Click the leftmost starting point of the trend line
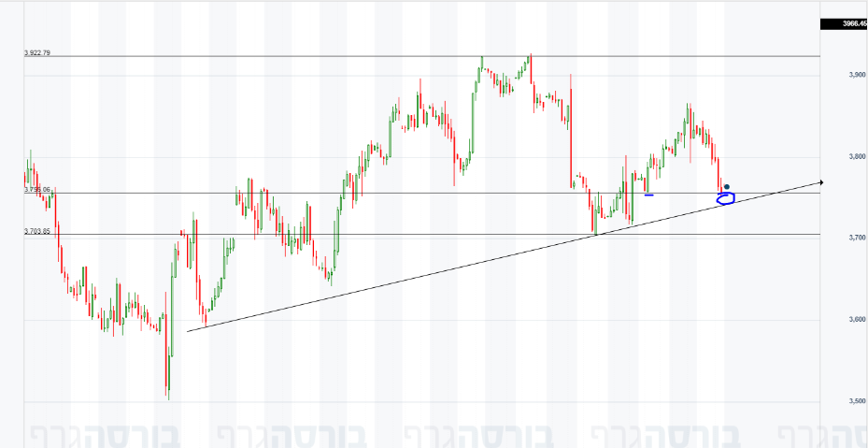868x448 pixels. coord(188,331)
